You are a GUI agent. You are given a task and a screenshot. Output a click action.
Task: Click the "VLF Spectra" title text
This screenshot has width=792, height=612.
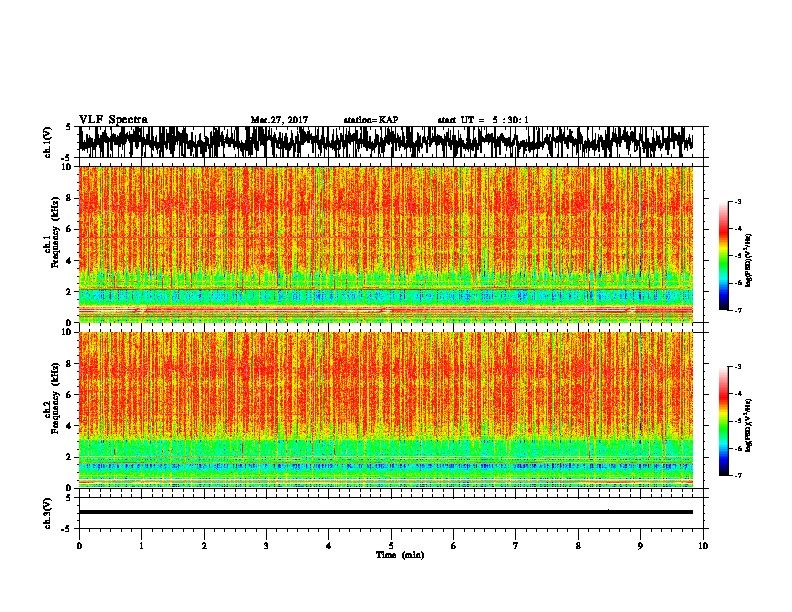click(x=113, y=120)
